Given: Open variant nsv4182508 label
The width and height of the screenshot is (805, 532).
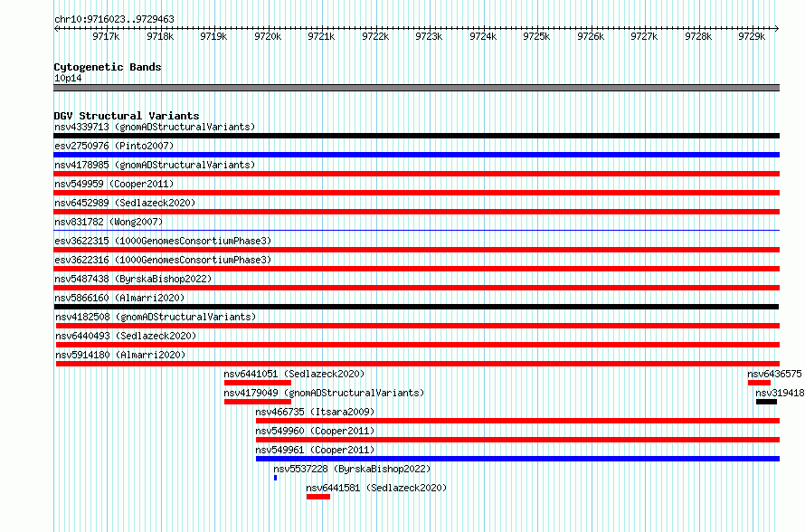Looking at the screenshot, I should [156, 317].
